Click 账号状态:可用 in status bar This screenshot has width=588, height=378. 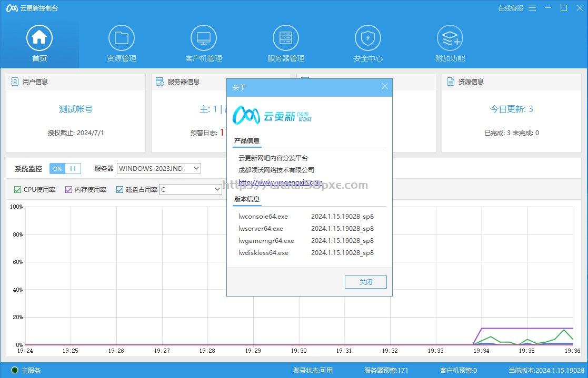[313, 371]
